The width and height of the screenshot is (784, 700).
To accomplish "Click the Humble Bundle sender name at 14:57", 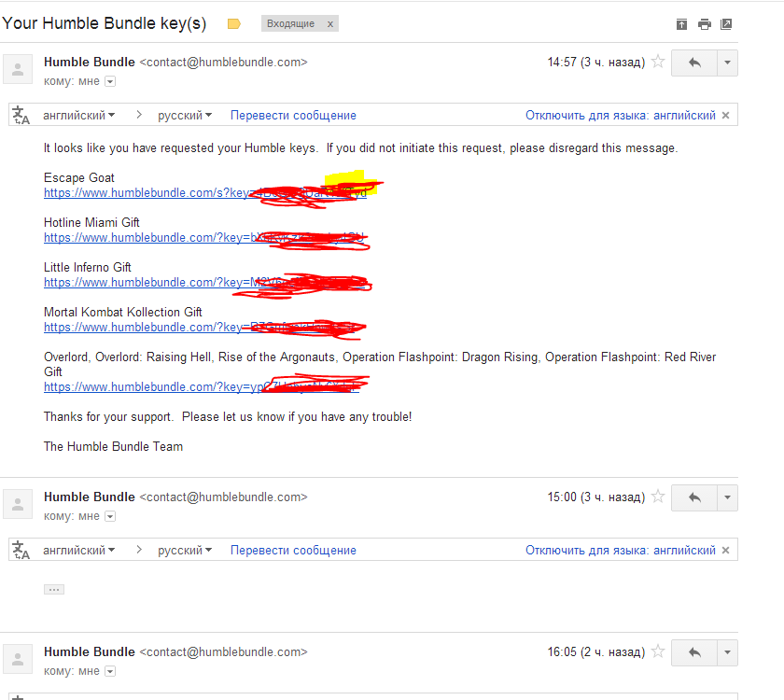I will pos(90,62).
